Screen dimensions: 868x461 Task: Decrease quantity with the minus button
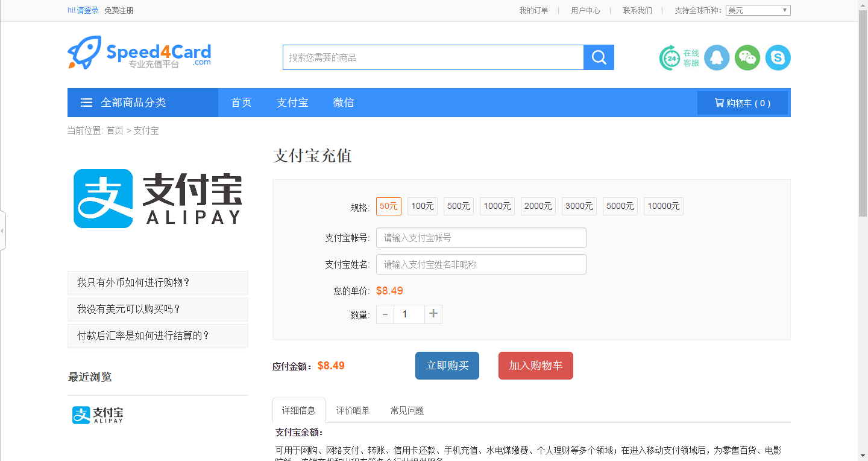coord(385,314)
